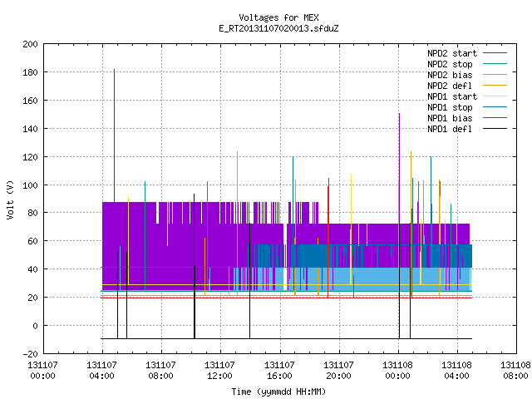Click the 'NPD2 start' legend label
Image resolution: width=532 pixels, height=399 pixels.
452,53
